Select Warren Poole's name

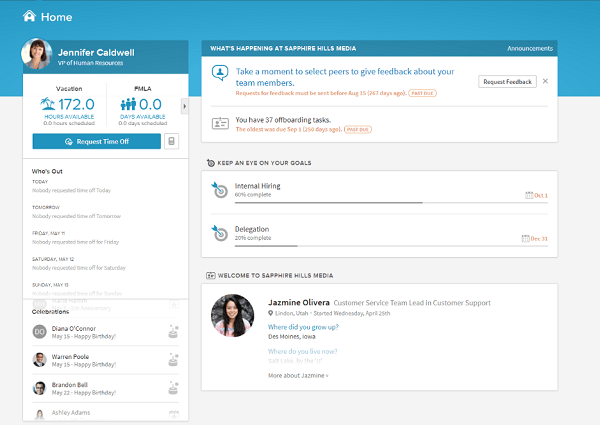click(70, 357)
